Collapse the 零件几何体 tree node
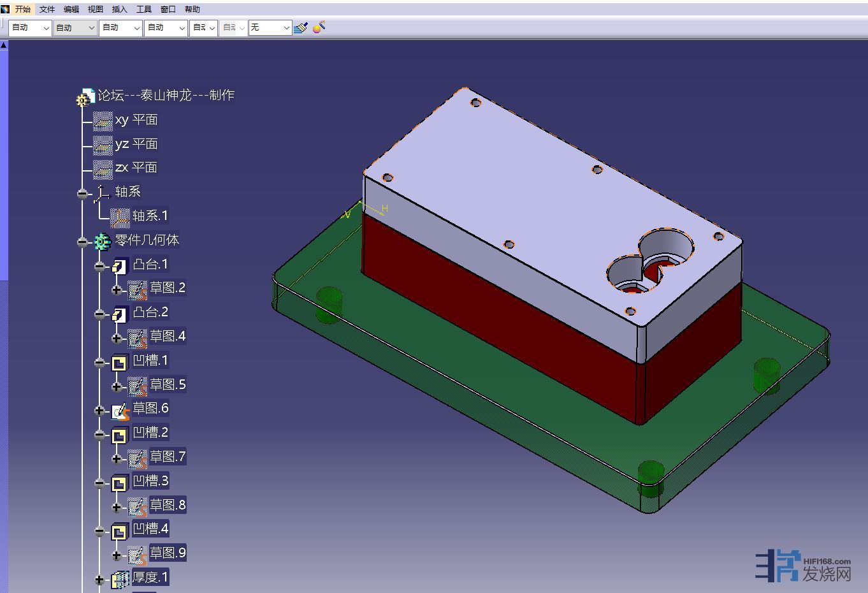This screenshot has width=868, height=593. [82, 242]
